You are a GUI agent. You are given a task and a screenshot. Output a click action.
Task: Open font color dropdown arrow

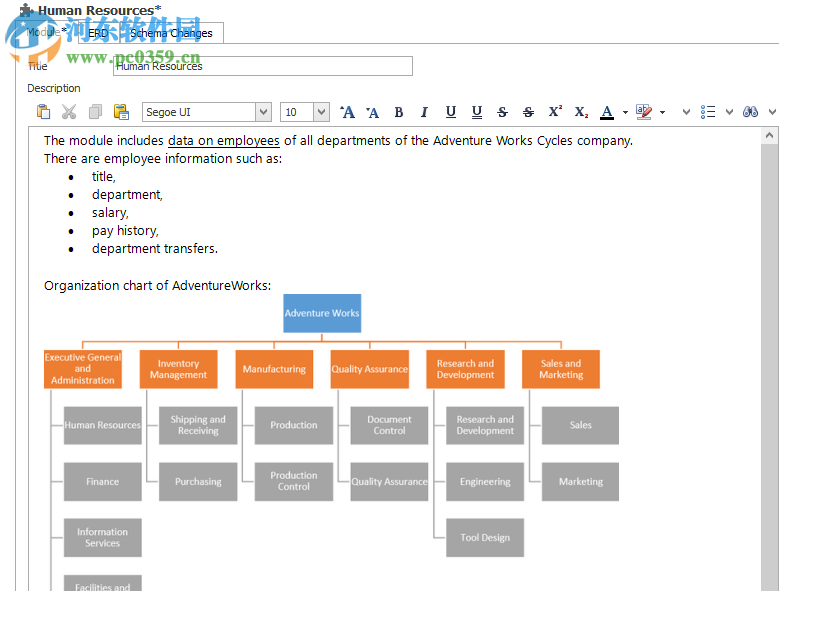click(x=625, y=112)
